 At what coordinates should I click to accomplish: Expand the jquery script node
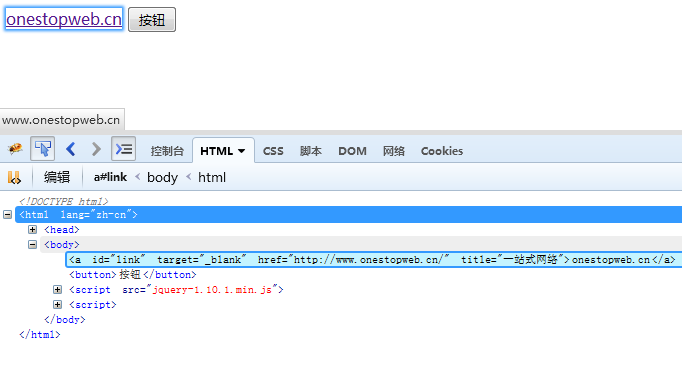coord(57,290)
